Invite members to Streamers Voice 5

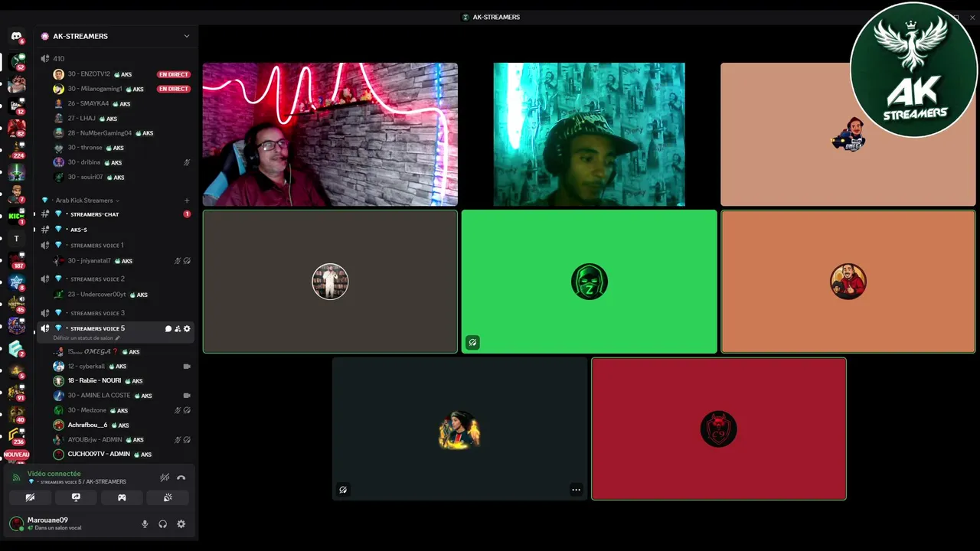click(x=178, y=328)
